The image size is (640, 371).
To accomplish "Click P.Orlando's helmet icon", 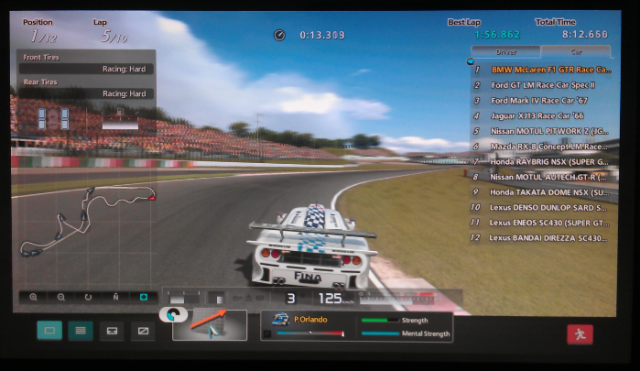I will point(281,319).
